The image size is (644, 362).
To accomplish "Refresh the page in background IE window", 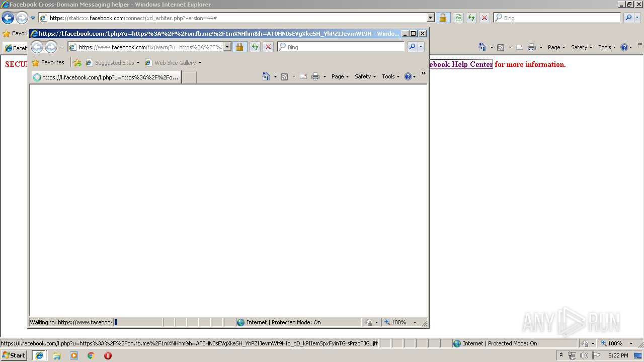I will coord(471,18).
